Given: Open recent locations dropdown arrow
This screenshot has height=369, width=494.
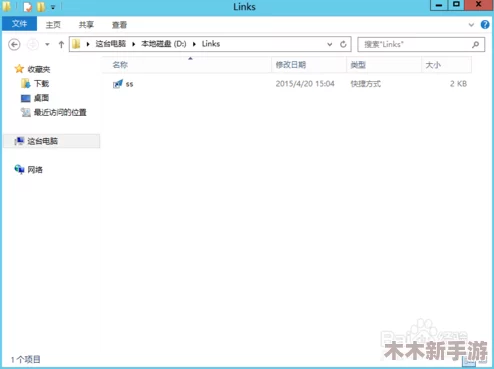Looking at the screenshot, I should coord(47,44).
